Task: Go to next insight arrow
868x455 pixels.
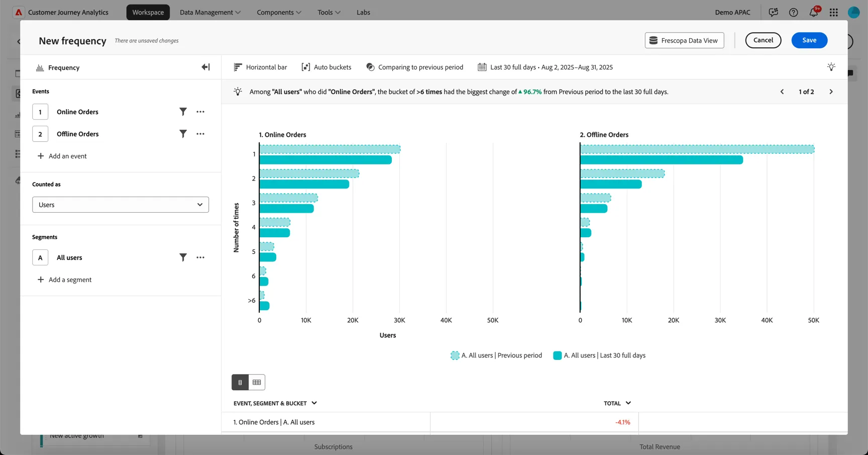Action: tap(831, 92)
